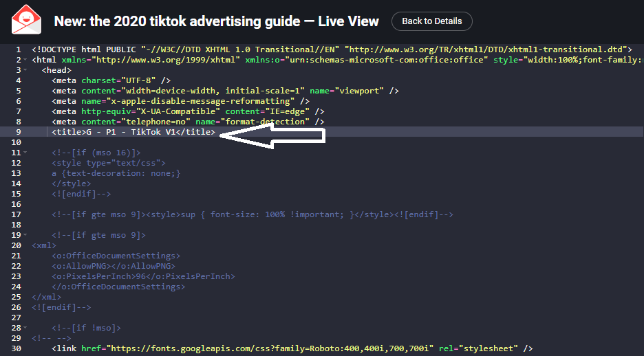
Task: Click the DOCTYPE declaration on line 1
Action: 332,49
